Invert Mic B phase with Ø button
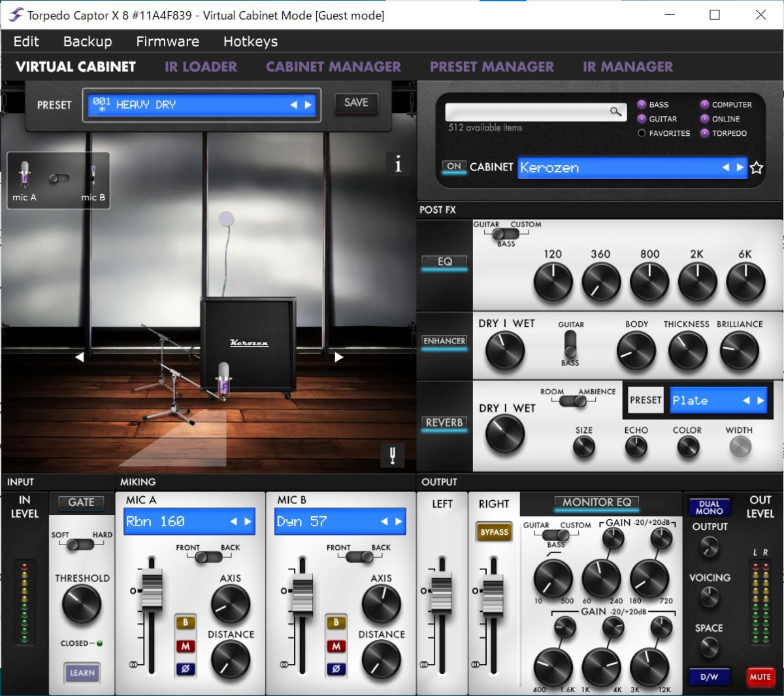This screenshot has height=696, width=784. [x=336, y=669]
